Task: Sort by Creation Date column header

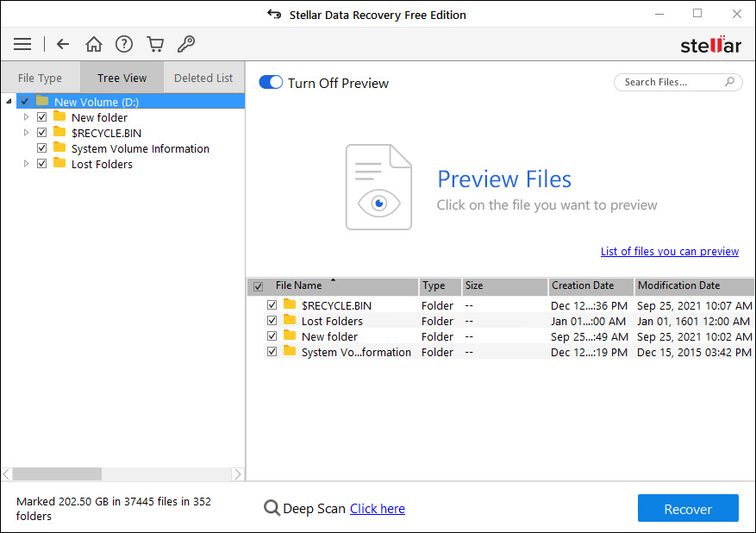Action: pyautogui.click(x=591, y=286)
